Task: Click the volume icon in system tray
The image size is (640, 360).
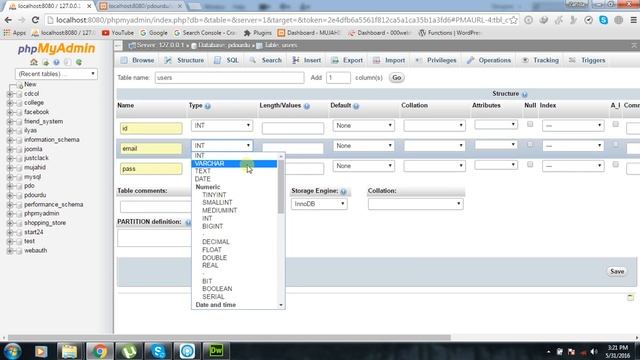Action: 594,351
